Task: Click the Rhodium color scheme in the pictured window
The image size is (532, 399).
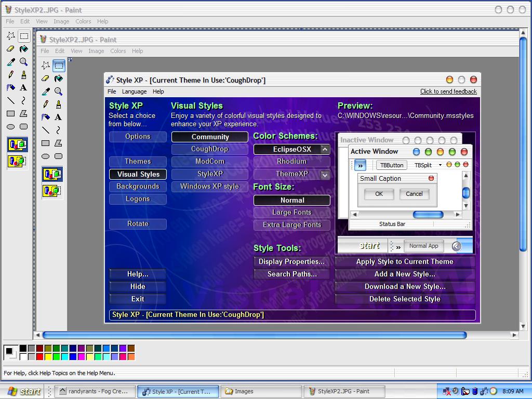Action: click(x=292, y=162)
